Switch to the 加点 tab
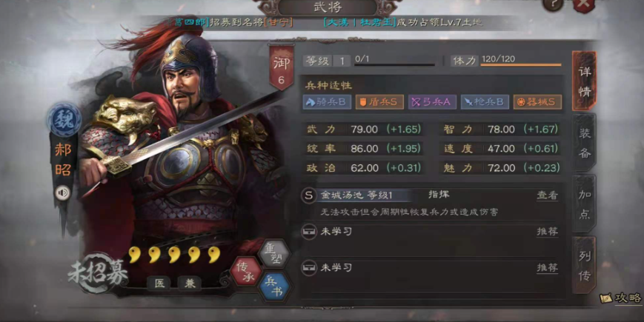 click(585, 204)
